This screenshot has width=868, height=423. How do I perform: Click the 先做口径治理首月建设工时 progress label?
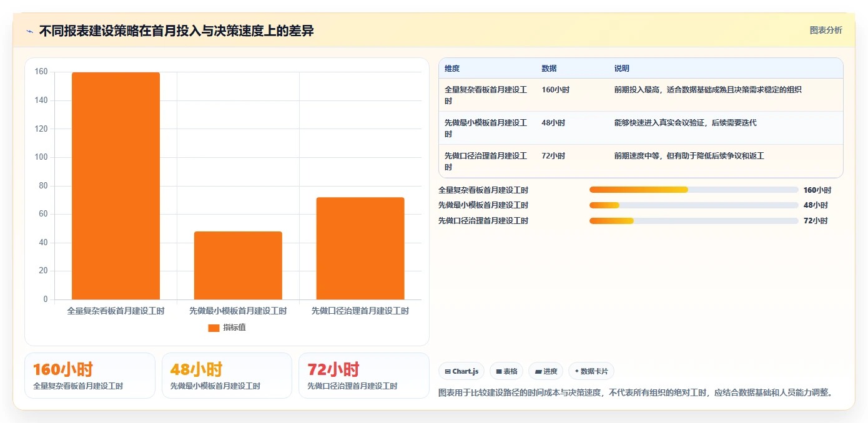[483, 221]
